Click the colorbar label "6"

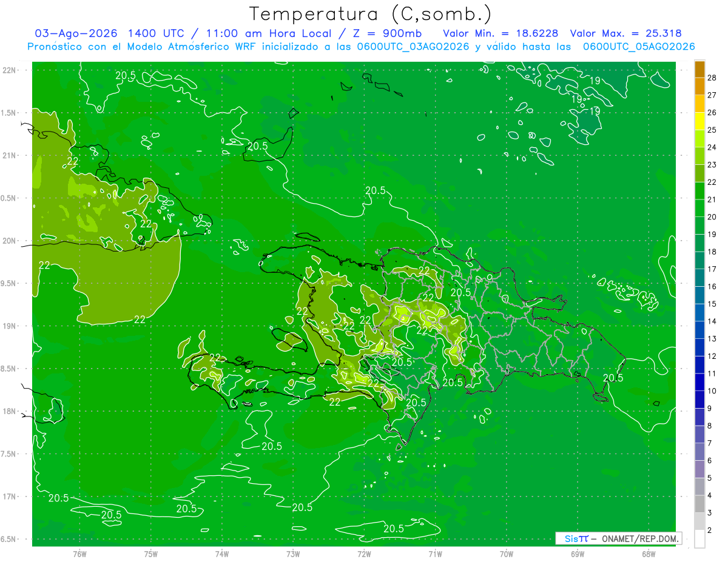pyautogui.click(x=709, y=461)
